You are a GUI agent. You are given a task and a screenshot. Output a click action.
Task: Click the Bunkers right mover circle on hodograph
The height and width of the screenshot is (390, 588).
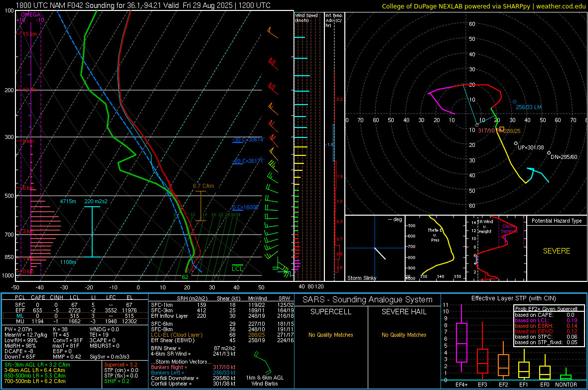(476, 125)
